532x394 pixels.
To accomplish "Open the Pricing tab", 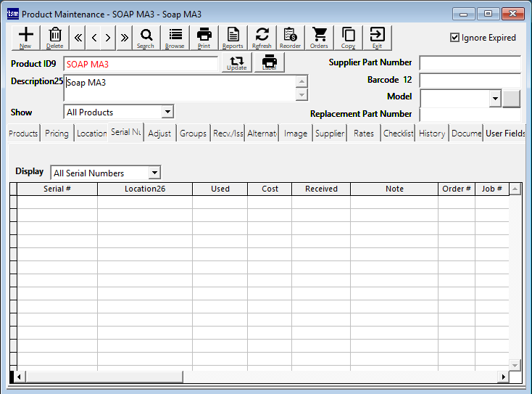I will click(57, 134).
